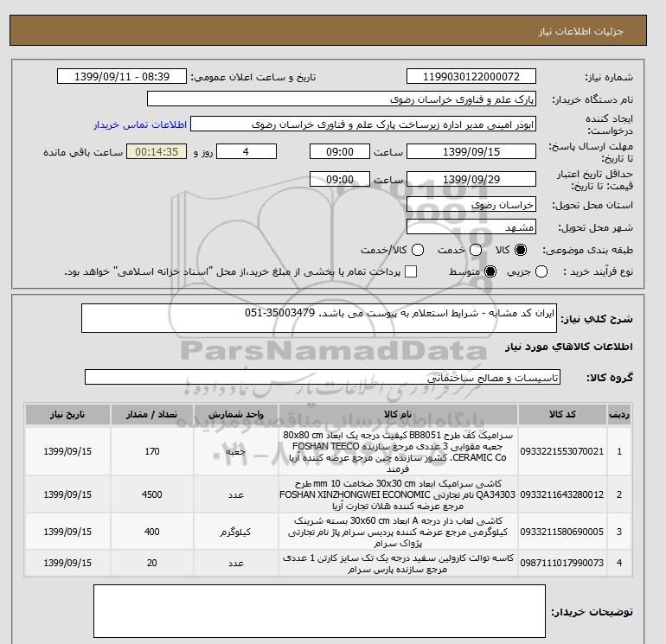This screenshot has width=666, height=644.
Task: Select the خدمت radio button
Action: coord(476,250)
